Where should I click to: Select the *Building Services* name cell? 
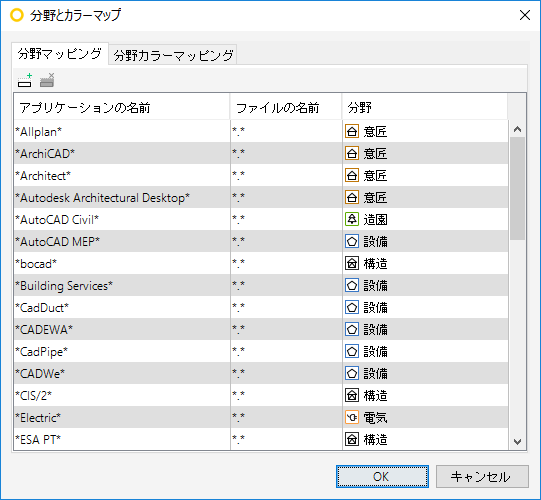click(x=122, y=286)
